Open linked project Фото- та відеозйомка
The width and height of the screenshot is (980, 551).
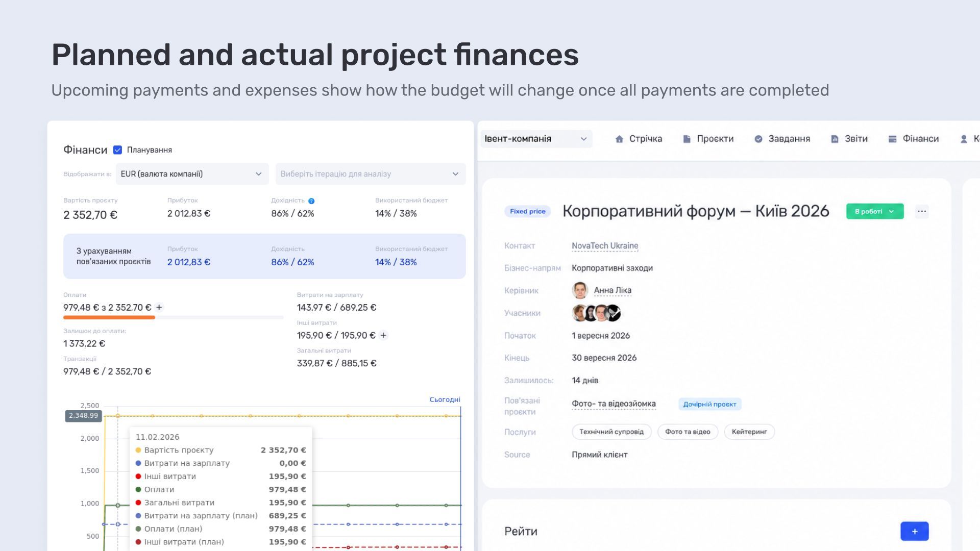[614, 404]
